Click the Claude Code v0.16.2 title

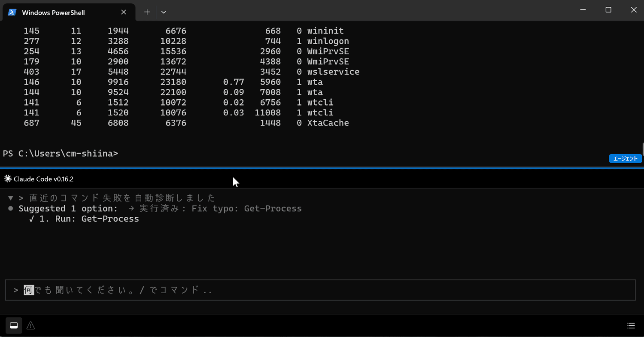pos(43,179)
